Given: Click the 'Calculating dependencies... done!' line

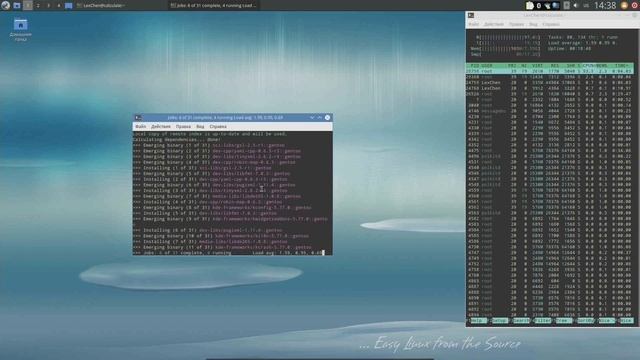Looking at the screenshot, I should pos(177,140).
